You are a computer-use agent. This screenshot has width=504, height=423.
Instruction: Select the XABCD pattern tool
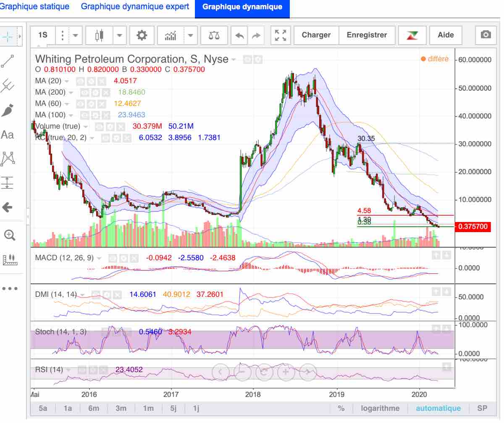point(8,159)
